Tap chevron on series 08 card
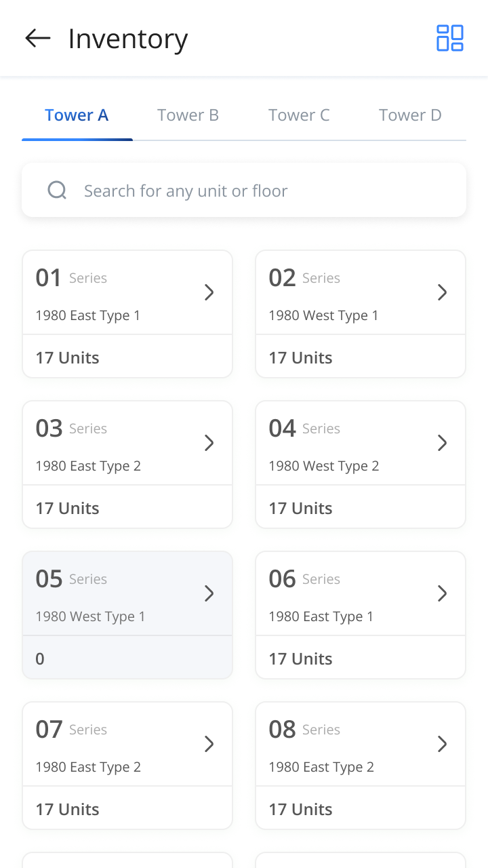488x868 pixels. pos(443,744)
